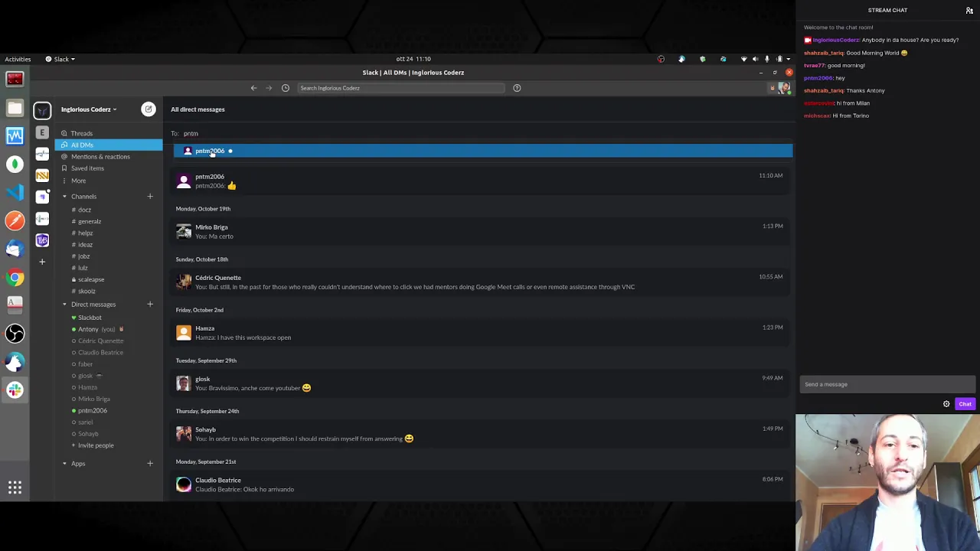
Task: Open the Sohayb conversation row
Action: pos(479,433)
